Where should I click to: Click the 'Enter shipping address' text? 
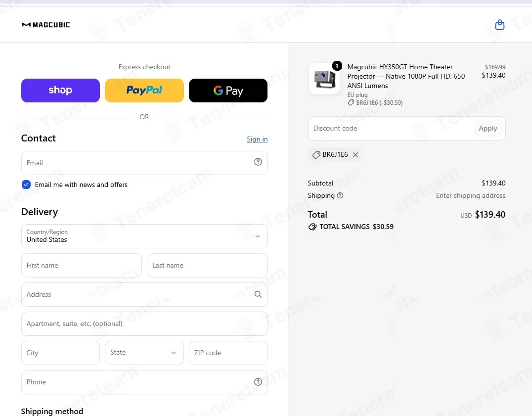[x=471, y=195]
